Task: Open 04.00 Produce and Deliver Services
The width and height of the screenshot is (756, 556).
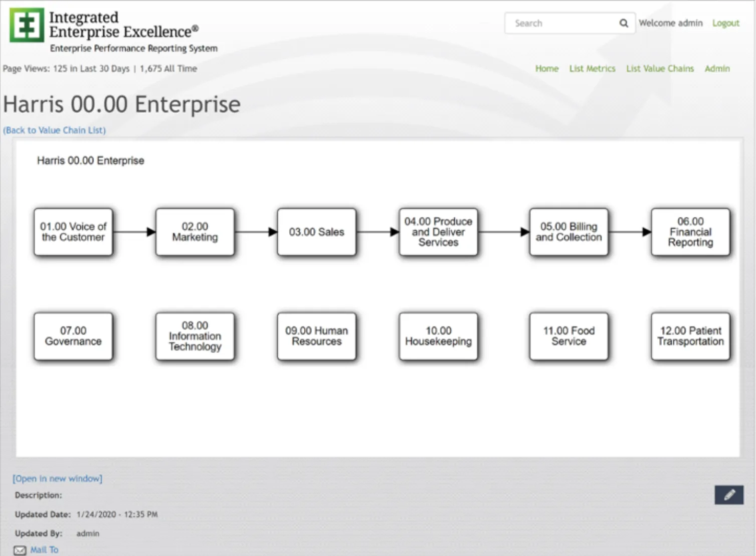Action: (x=438, y=232)
